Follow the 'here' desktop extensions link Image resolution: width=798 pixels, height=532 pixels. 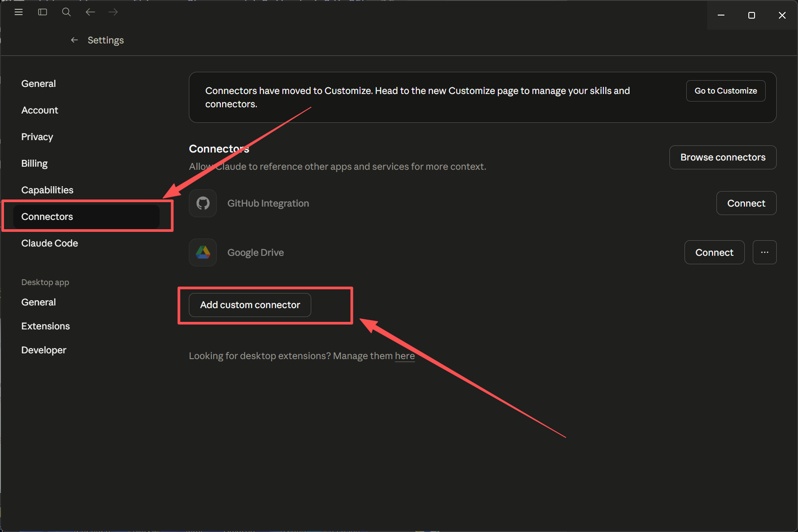(405, 356)
